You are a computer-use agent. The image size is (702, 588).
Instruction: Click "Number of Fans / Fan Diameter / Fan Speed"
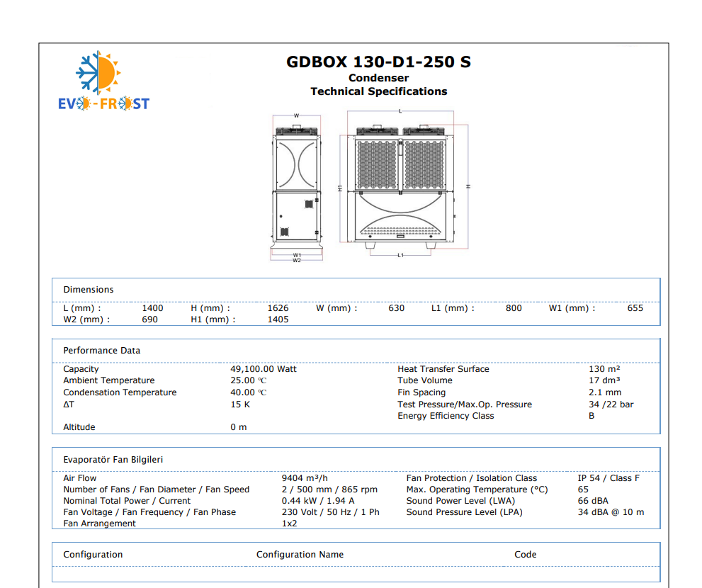[157, 490]
